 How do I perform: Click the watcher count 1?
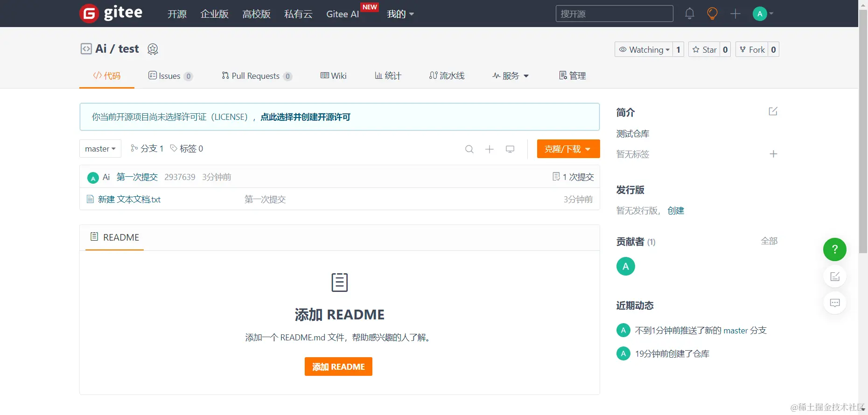click(678, 49)
